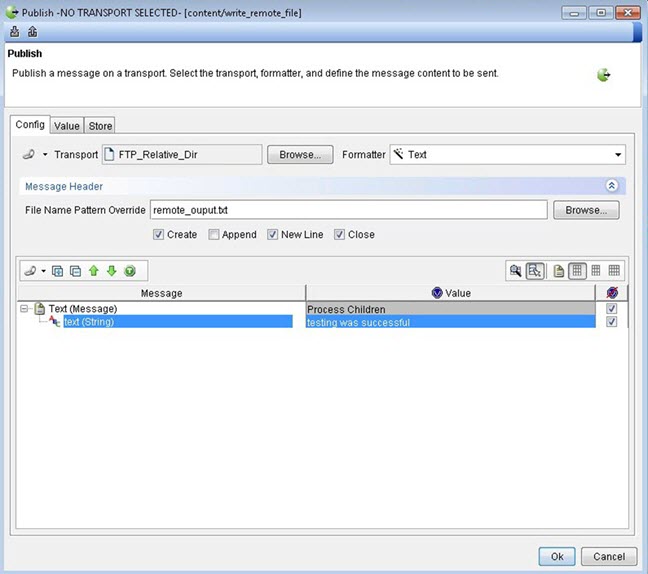Click the Process Children value cell
Image resolution: width=648 pixels, height=574 pixels.
451,309
